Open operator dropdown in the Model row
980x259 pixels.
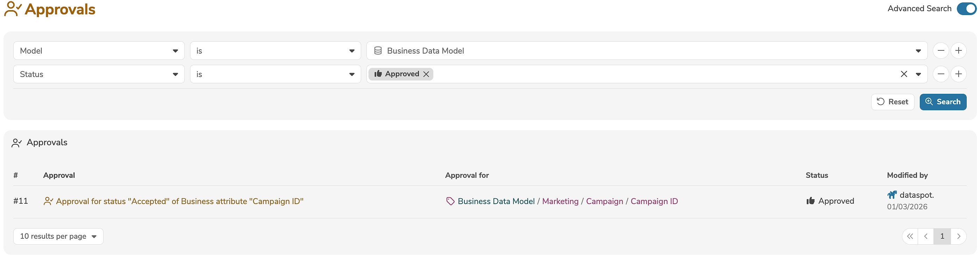(275, 51)
